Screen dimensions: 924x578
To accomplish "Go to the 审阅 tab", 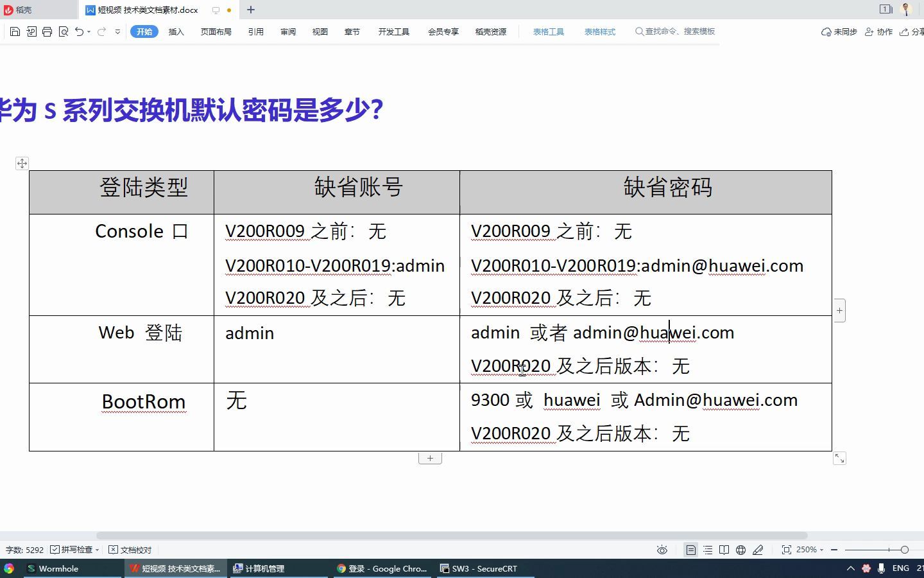I will coord(288,31).
